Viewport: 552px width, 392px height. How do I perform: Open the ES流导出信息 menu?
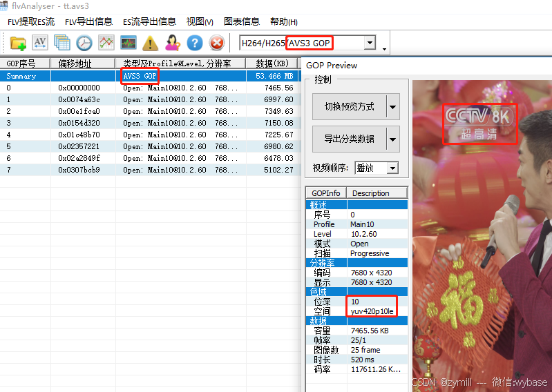click(x=149, y=22)
